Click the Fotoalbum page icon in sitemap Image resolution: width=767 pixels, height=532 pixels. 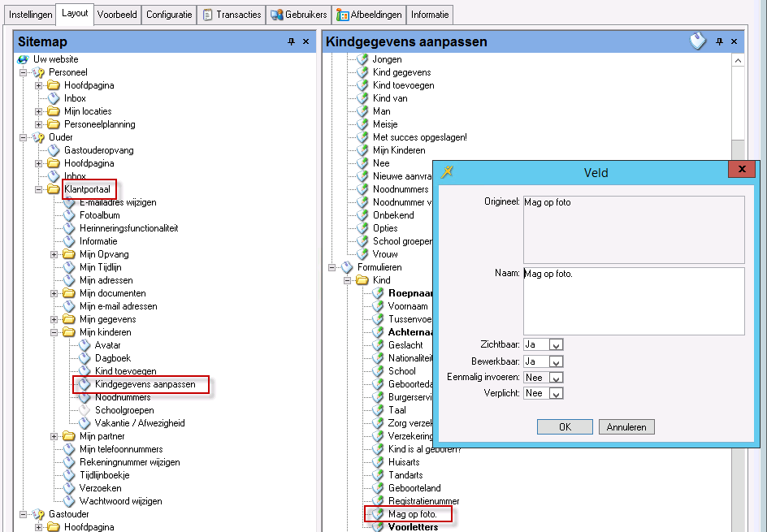click(x=69, y=215)
